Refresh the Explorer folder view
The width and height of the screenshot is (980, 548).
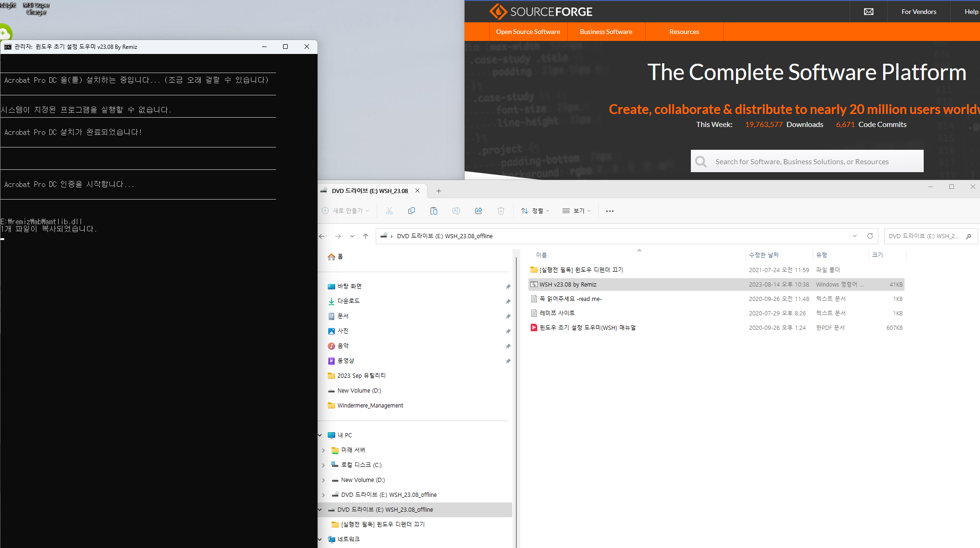tap(870, 236)
